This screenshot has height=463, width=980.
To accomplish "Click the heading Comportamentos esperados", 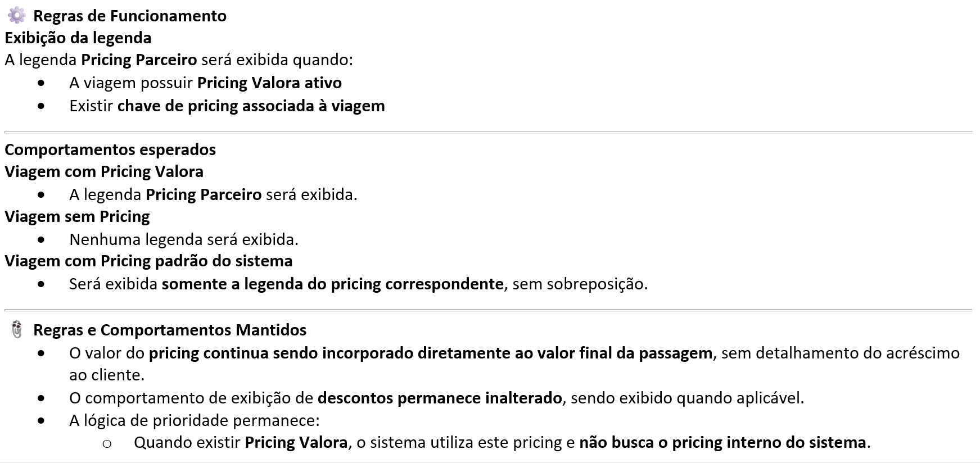I will [110, 149].
